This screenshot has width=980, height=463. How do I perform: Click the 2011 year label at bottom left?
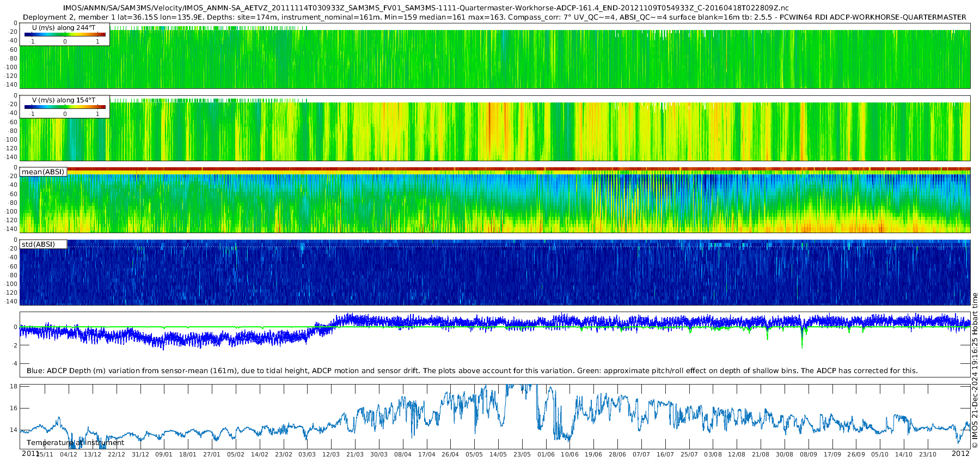[x=30, y=453]
